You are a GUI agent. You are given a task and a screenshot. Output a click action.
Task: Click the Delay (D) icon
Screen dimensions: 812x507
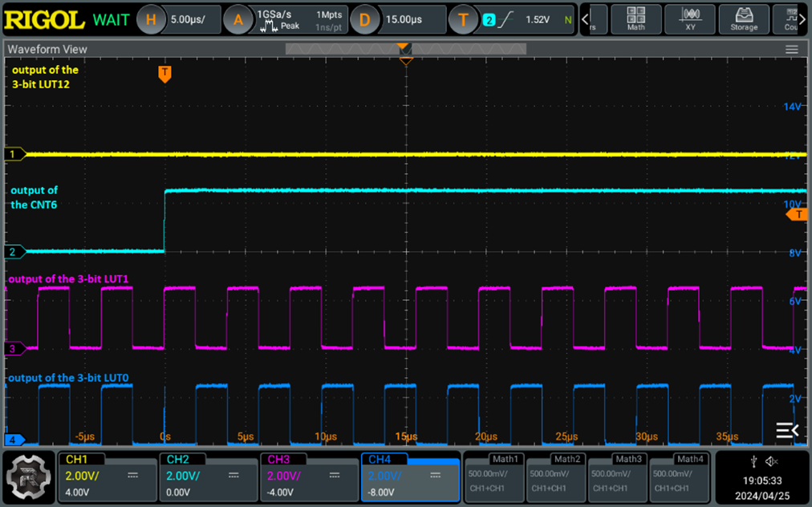[365, 20]
